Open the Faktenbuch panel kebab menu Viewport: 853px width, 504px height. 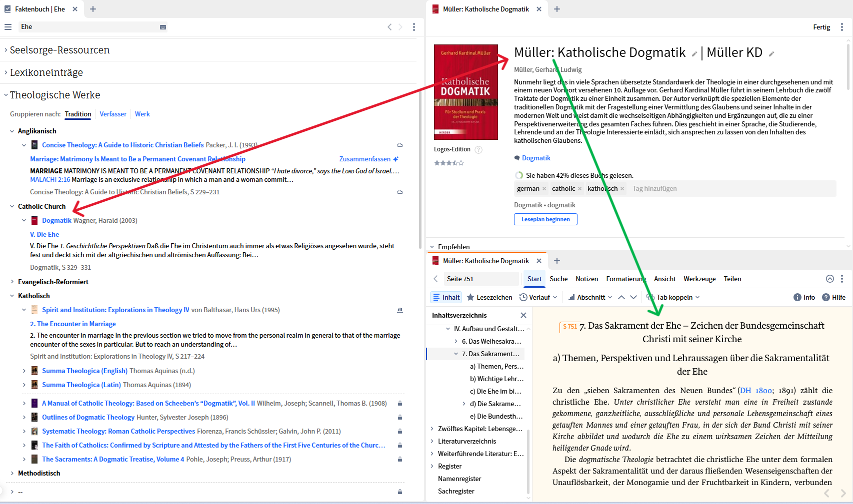tap(414, 27)
